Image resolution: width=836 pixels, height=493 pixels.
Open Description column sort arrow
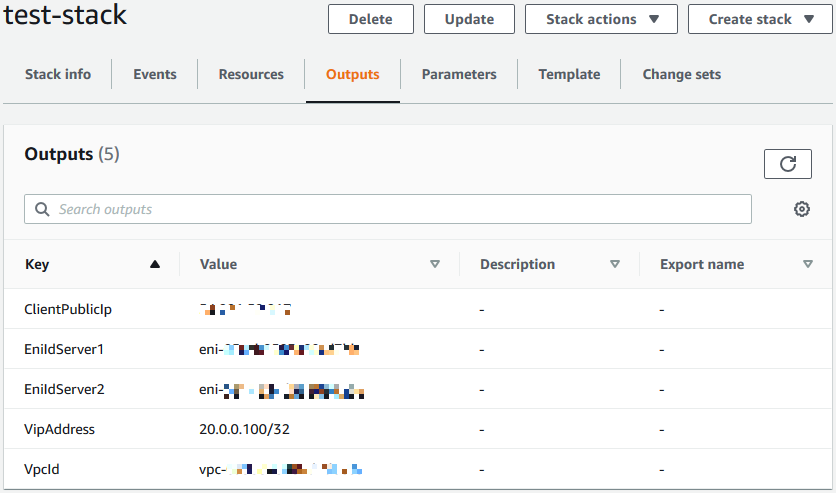click(x=614, y=265)
